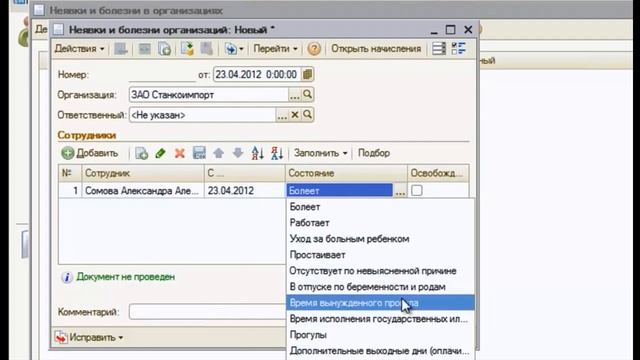
Task: Click the Номер input field
Action: [162, 75]
